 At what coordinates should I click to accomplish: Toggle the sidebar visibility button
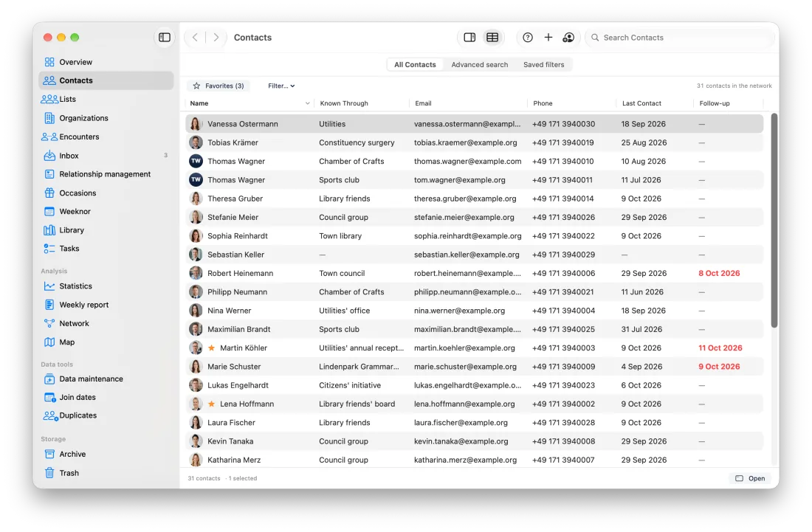(164, 37)
